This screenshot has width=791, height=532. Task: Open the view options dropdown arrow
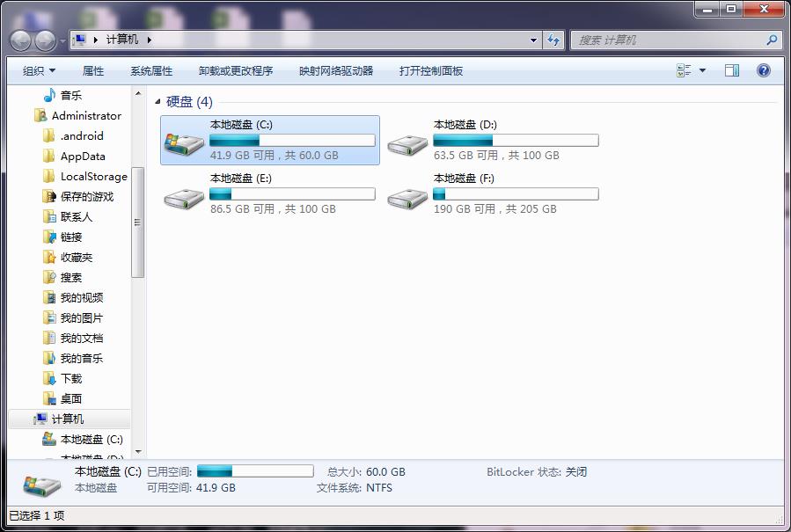click(x=702, y=71)
